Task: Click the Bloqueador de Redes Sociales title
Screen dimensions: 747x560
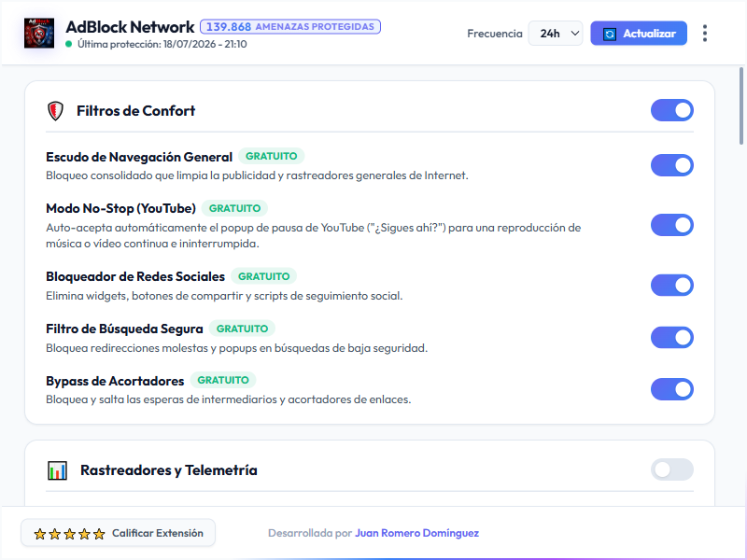Action: [x=135, y=276]
